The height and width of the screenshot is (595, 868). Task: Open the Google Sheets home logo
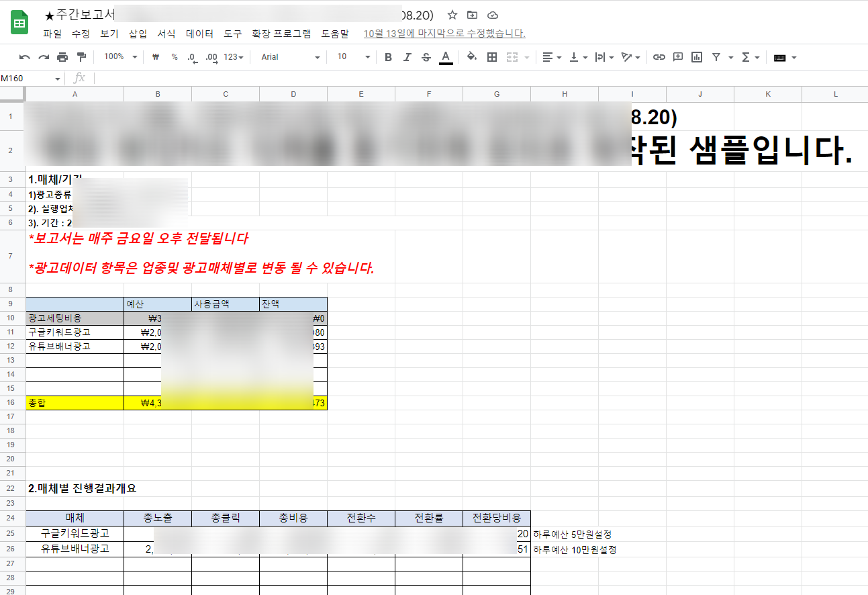click(x=19, y=24)
